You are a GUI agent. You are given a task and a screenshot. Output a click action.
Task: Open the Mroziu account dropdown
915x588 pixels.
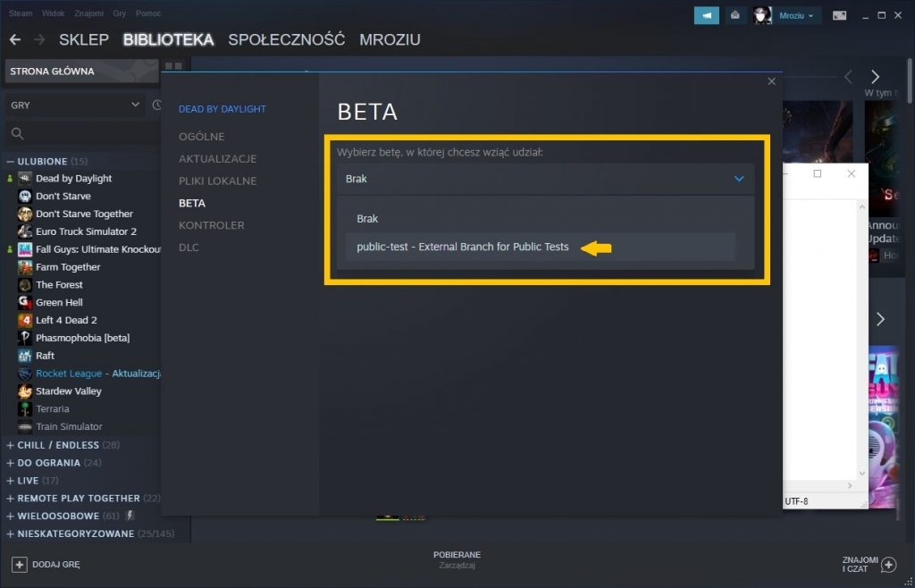pos(796,16)
